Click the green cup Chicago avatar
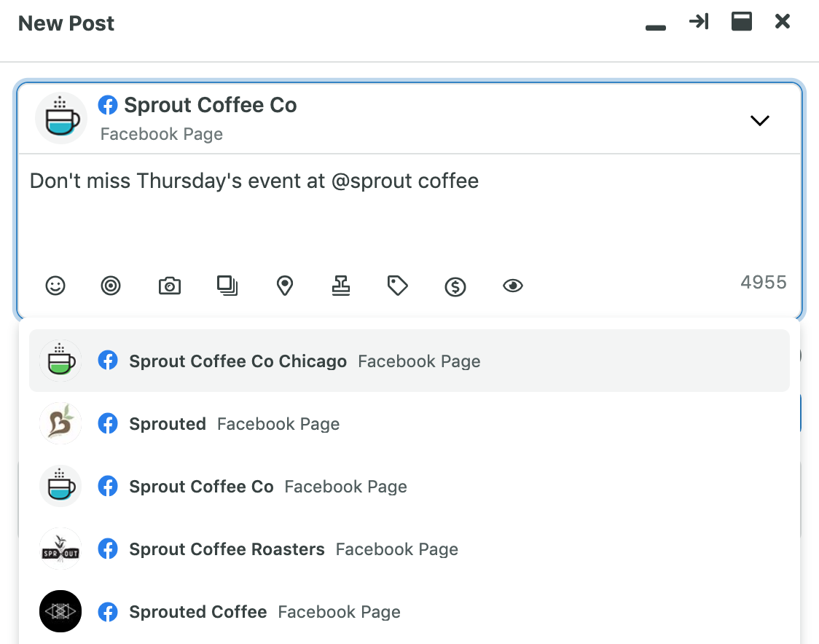The image size is (819, 644). 60,361
